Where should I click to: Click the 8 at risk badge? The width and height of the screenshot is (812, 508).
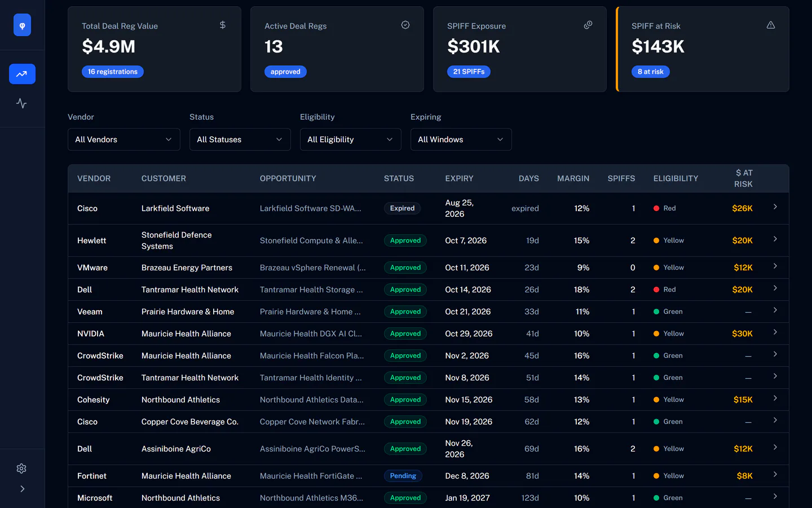pos(651,72)
